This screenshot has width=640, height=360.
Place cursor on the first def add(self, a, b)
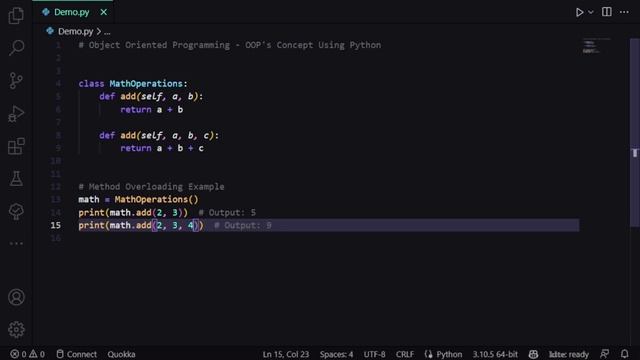151,97
